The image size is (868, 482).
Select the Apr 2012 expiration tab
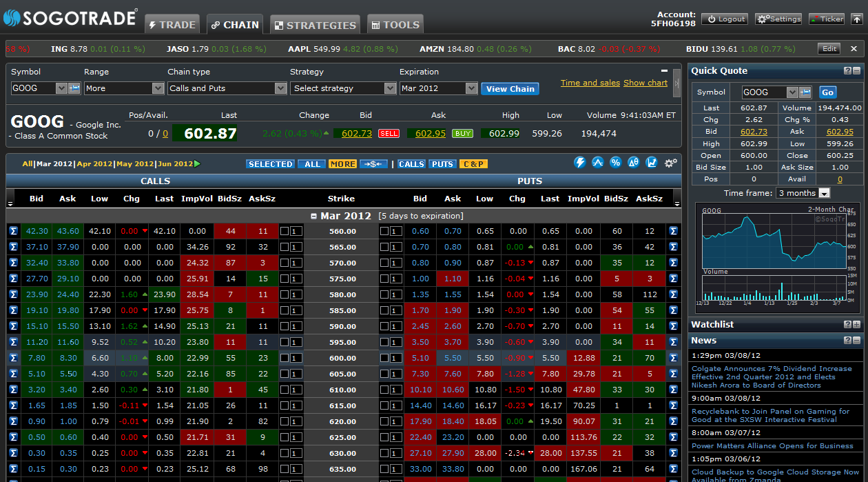[94, 164]
